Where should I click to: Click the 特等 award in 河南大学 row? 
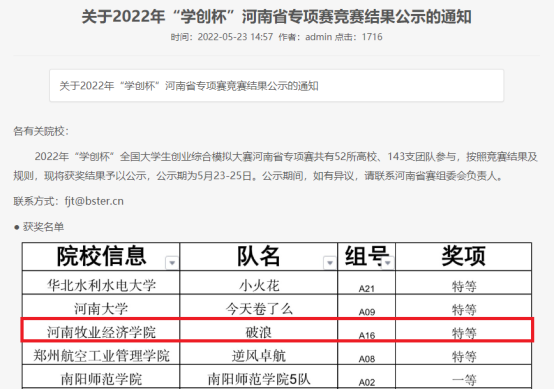click(x=463, y=306)
